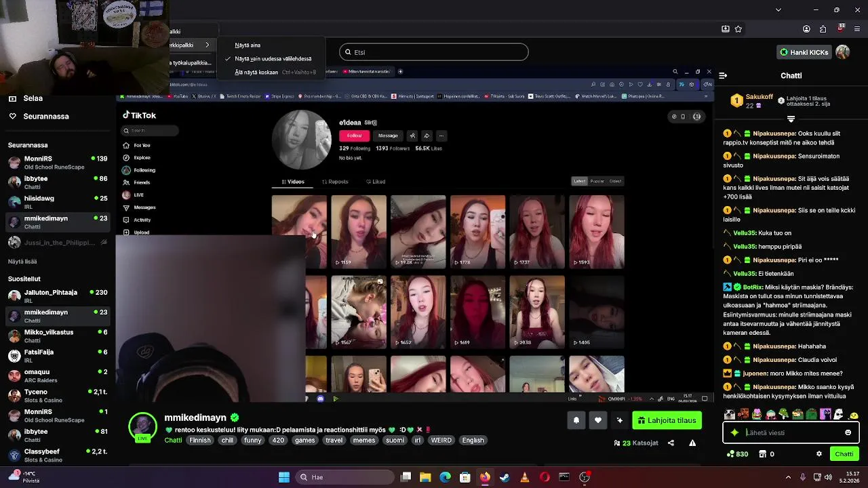Select TikTok 'For You' nav in stream video
Image resolution: width=868 pixels, height=488 pixels.
click(142, 145)
